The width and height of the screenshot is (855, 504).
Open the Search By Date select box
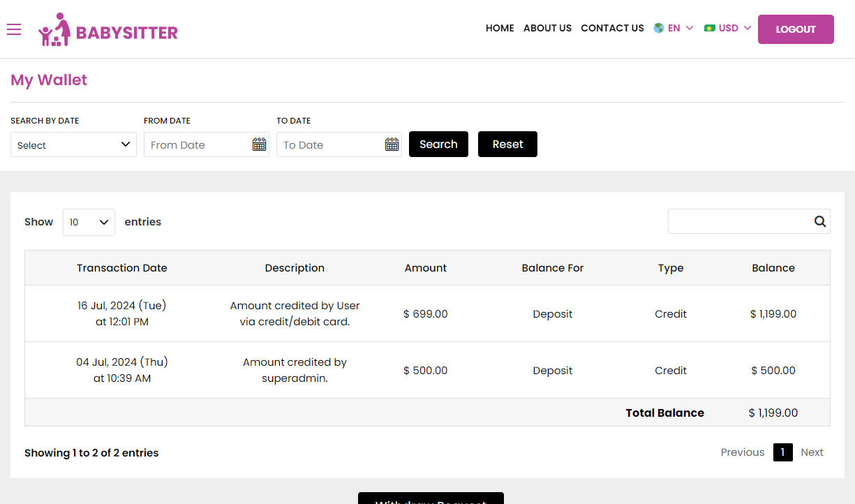73,144
